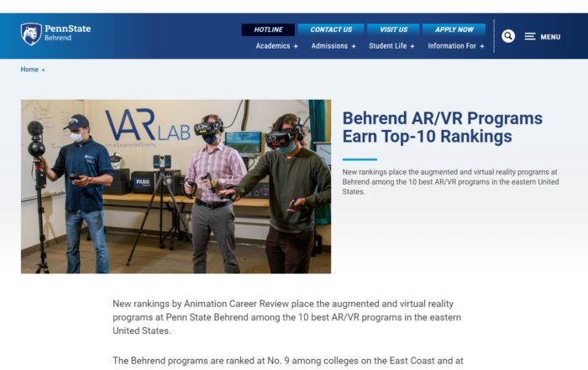
Task: Expand the Admissions plus sign
Action: [354, 46]
